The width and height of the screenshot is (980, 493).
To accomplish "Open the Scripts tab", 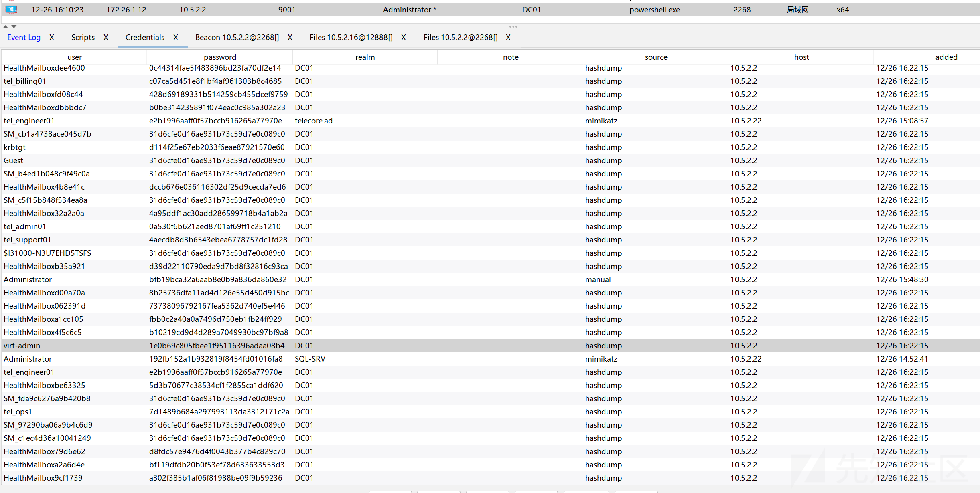I will (83, 37).
